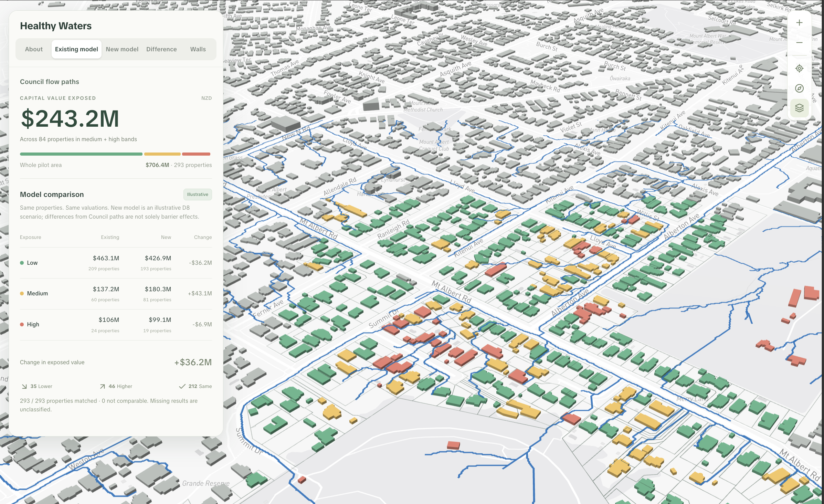This screenshot has height=504, width=824.
Task: Click the Council flow paths heading
Action: [x=50, y=82]
